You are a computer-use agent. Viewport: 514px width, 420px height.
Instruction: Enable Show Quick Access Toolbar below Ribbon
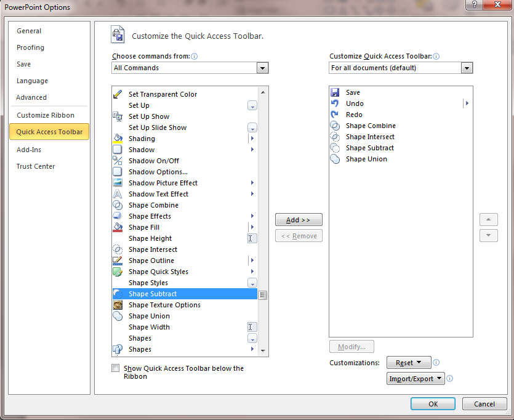pos(115,368)
